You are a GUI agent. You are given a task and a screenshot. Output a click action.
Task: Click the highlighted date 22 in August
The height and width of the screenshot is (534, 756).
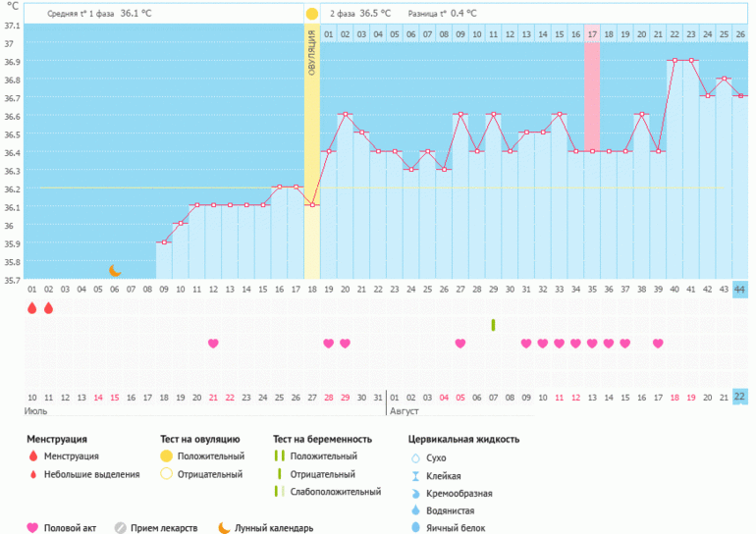739,397
